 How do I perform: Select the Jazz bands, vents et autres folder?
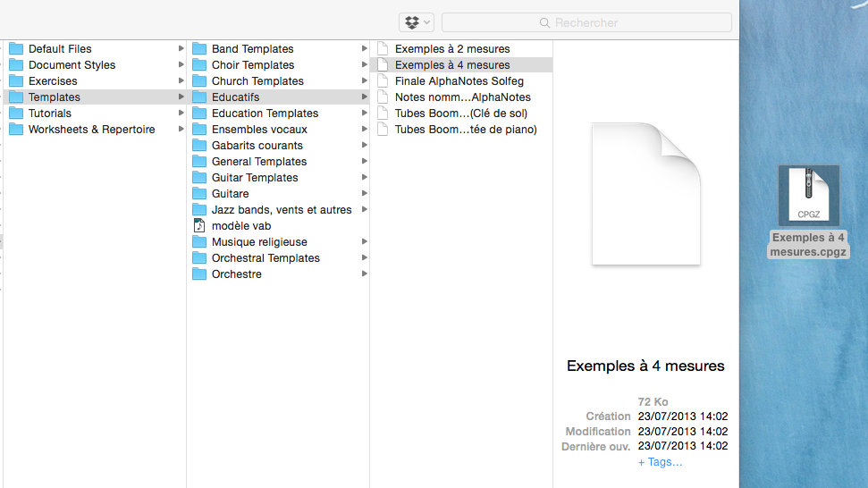tap(282, 210)
